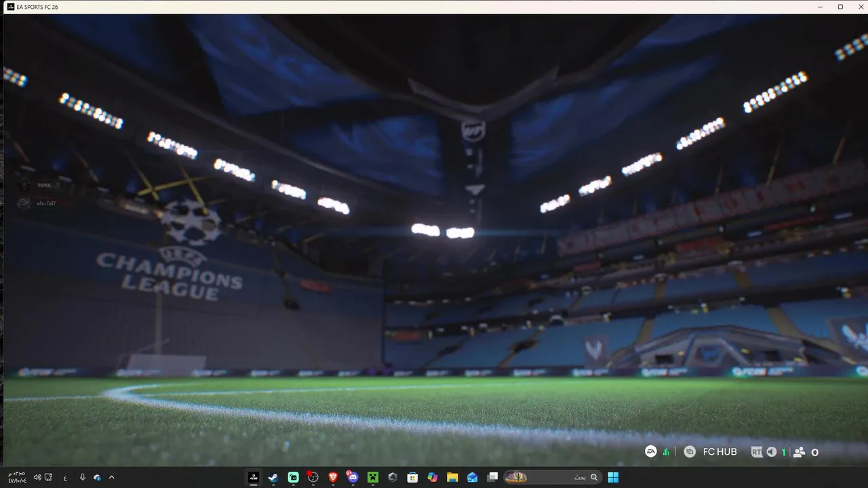
Task: Click the EA SPORTS FC 26 taskbar icon
Action: pos(254,477)
